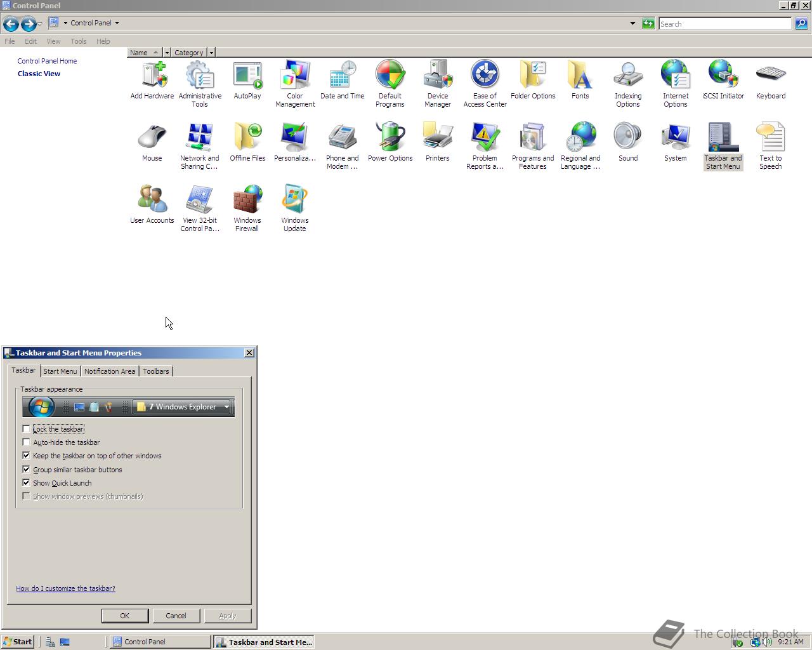Viewport: 812px width, 650px height.
Task: Click the Back navigation arrow
Action: pos(11,24)
